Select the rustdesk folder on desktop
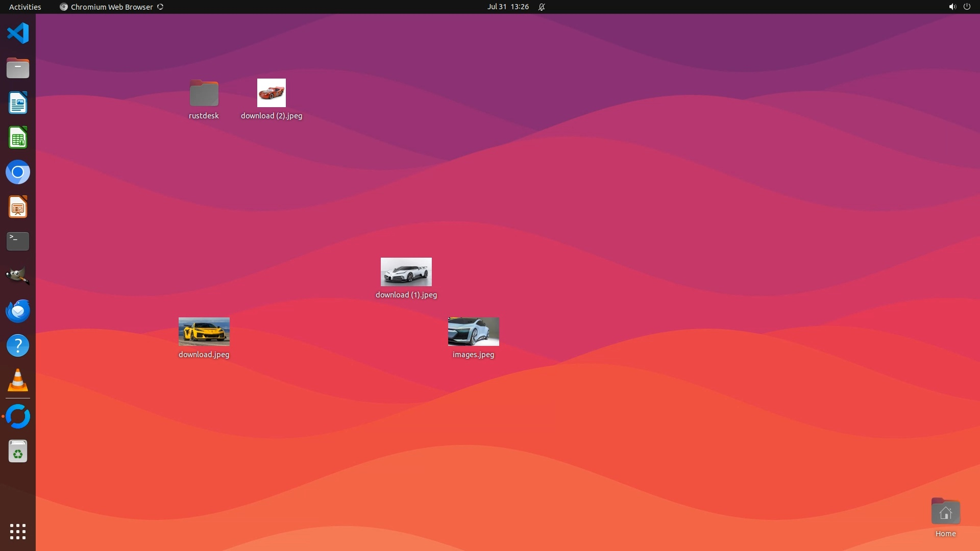This screenshot has height=551, width=980. 204,94
